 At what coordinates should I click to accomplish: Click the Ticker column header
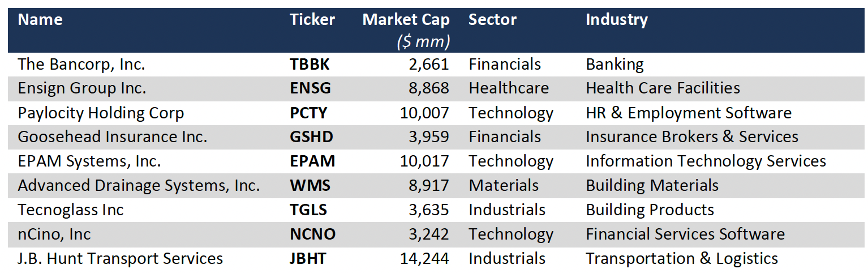tap(312, 20)
